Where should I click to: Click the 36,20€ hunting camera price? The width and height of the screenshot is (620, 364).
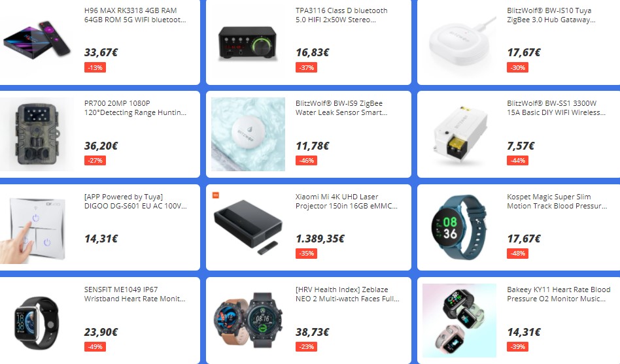point(101,146)
